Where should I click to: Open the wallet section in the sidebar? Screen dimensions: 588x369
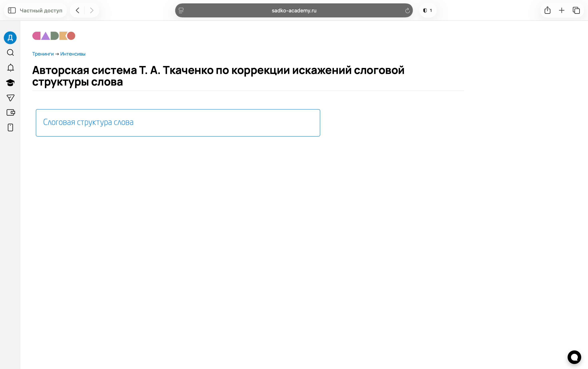(x=10, y=113)
